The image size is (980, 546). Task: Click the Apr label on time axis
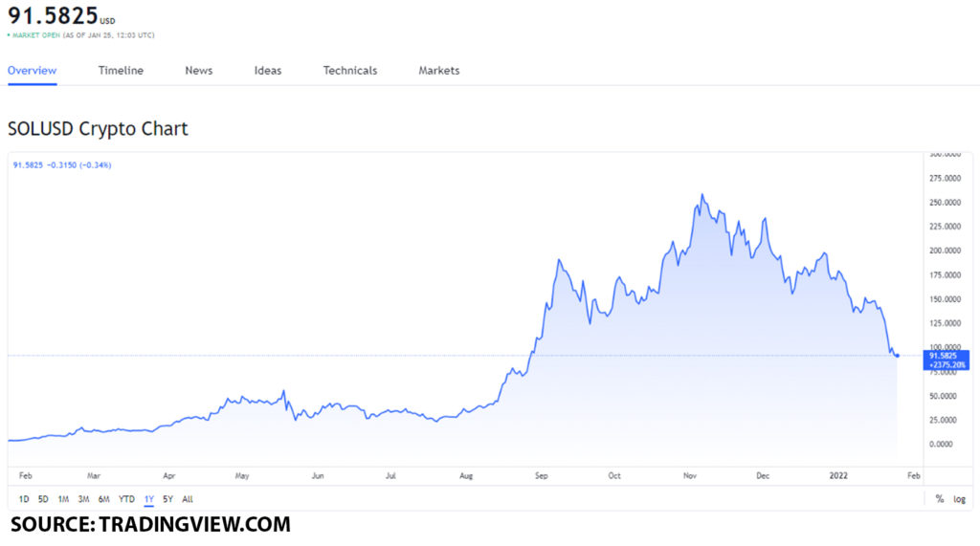[169, 476]
